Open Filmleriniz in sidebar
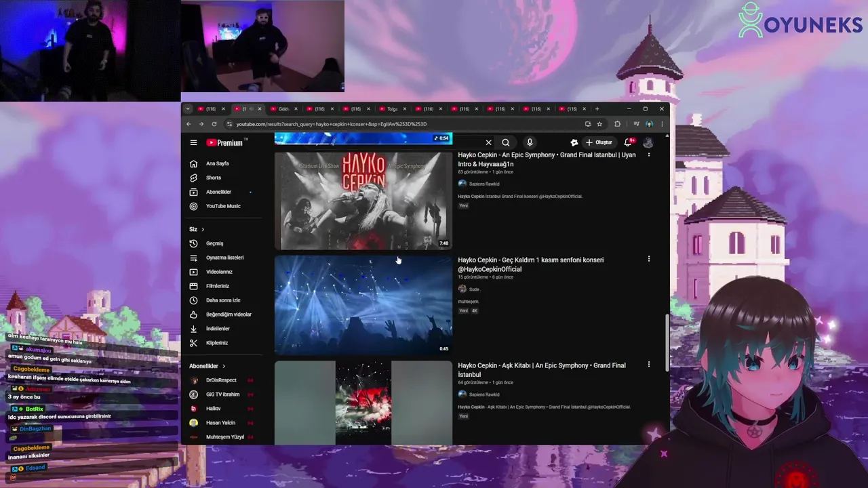The height and width of the screenshot is (488, 868). (221, 286)
